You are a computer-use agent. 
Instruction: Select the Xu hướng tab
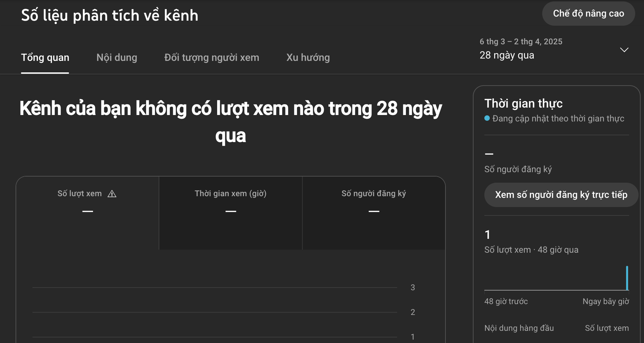308,58
